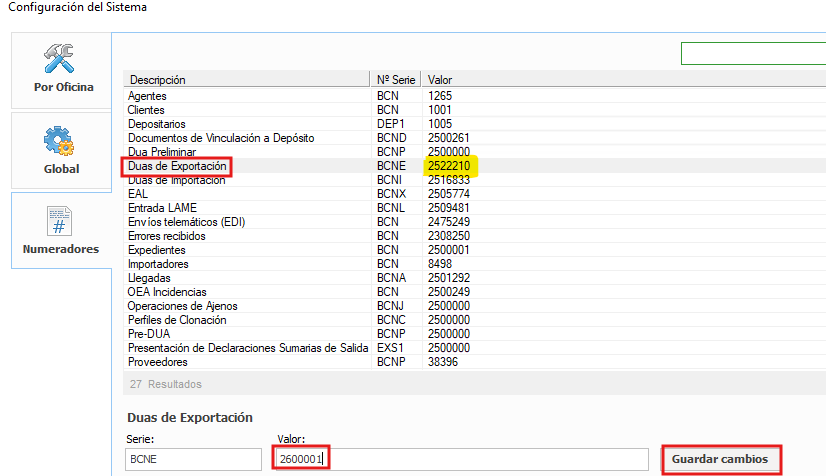Click the Guardar cambios button
This screenshot has height=476, width=826.
720,459
